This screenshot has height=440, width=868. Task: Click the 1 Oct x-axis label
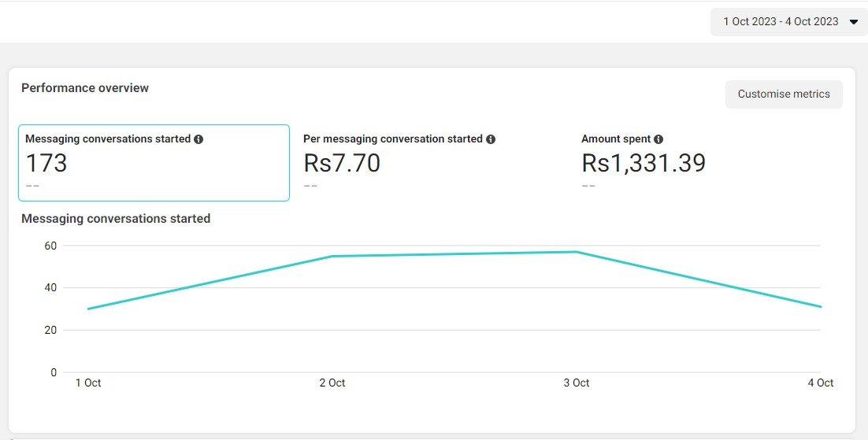(88, 383)
